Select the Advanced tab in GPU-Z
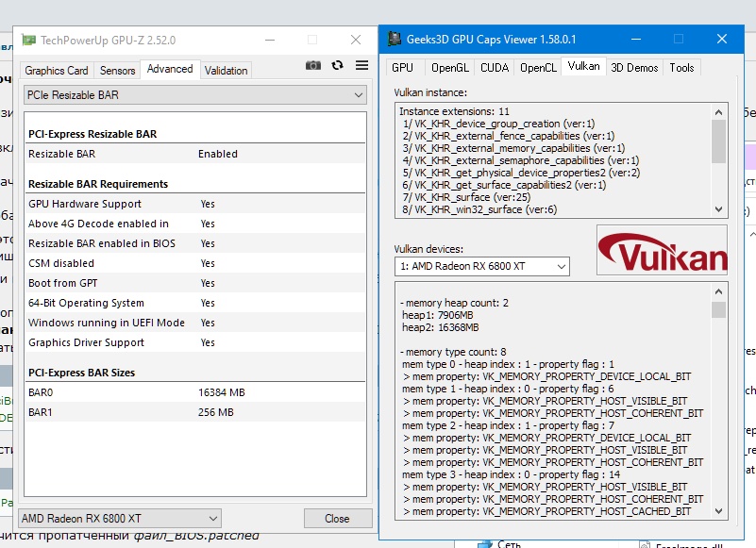The width and height of the screenshot is (756, 548). [x=170, y=69]
